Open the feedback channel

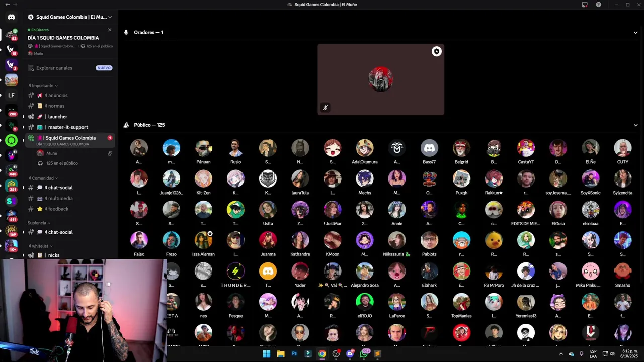point(70,209)
